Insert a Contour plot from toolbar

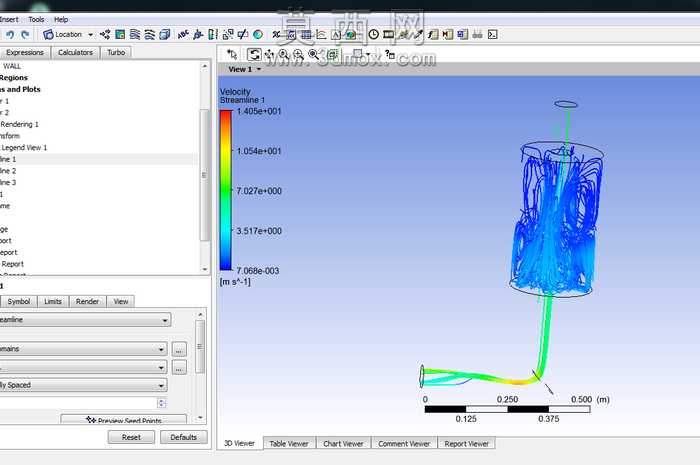[120, 34]
